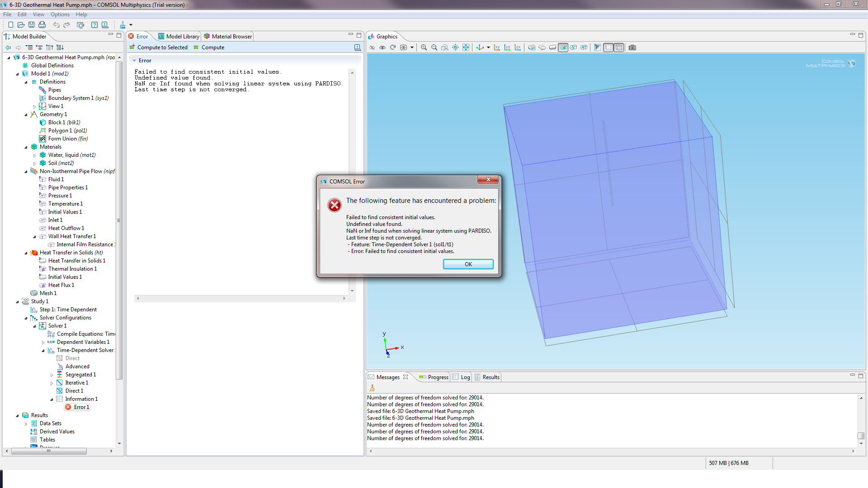Switch to the Material Browser tab
This screenshot has width=868, height=488.
tap(228, 37)
